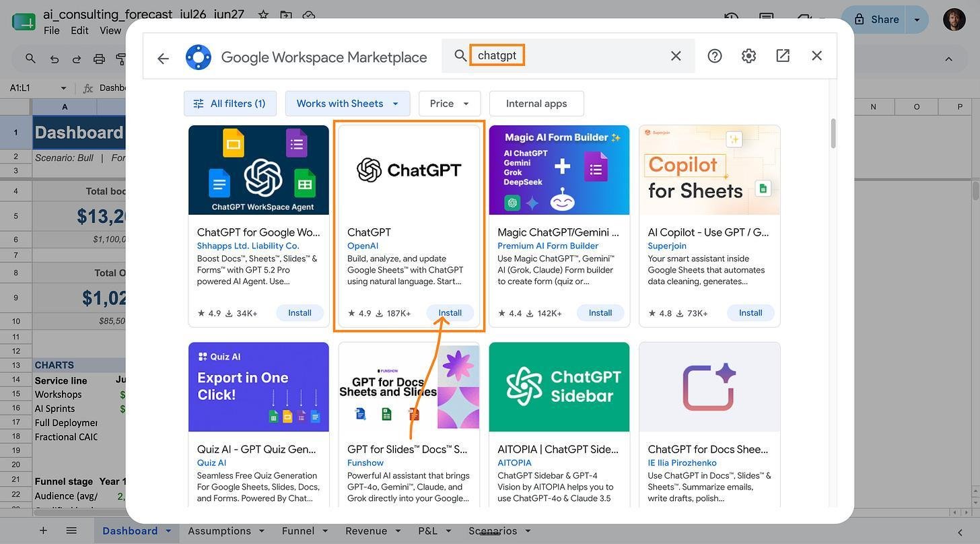Open Marketplace in a new window

(x=783, y=55)
